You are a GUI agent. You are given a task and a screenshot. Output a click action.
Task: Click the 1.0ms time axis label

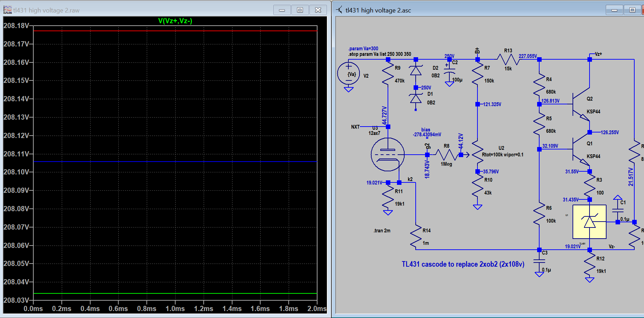click(x=175, y=309)
